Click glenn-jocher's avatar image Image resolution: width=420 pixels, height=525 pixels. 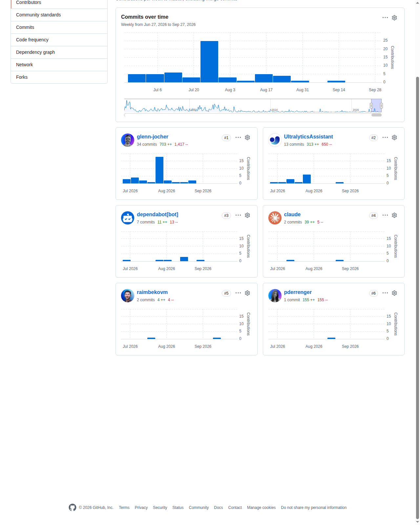pyautogui.click(x=128, y=140)
